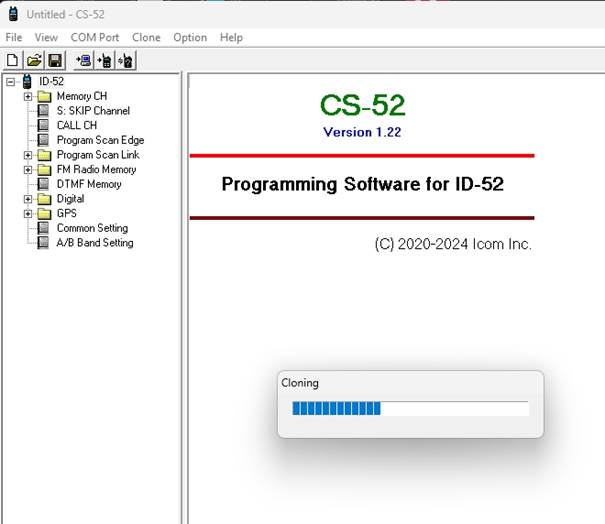605x524 pixels.
Task: Click the 'Cloning' dialog label
Action: 300,383
